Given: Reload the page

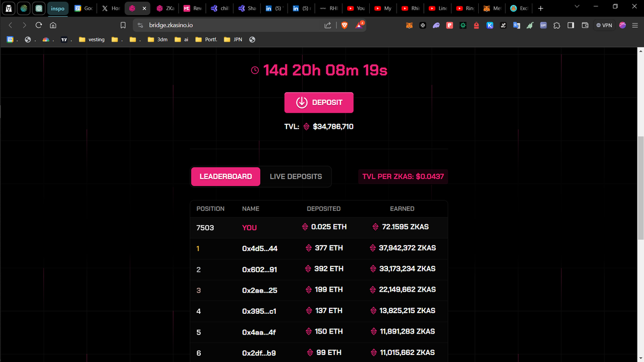Looking at the screenshot, I should point(39,25).
